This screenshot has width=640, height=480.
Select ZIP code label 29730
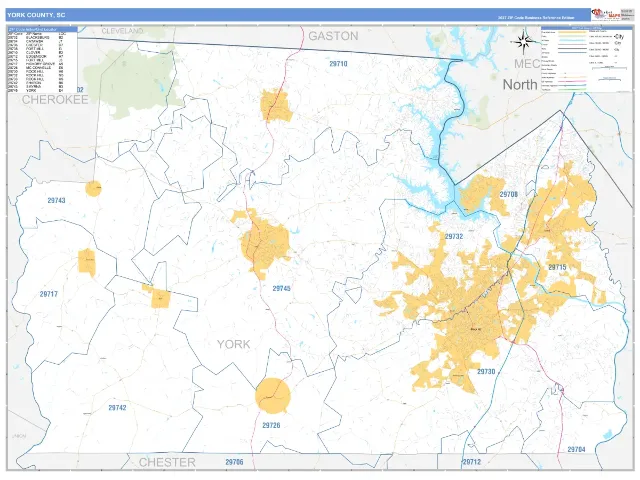coord(486,371)
